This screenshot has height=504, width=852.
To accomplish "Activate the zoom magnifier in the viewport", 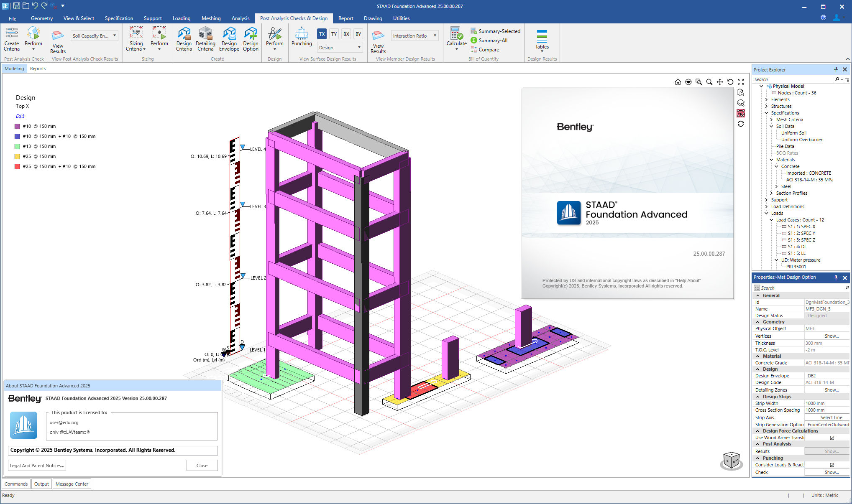I will pyautogui.click(x=709, y=82).
